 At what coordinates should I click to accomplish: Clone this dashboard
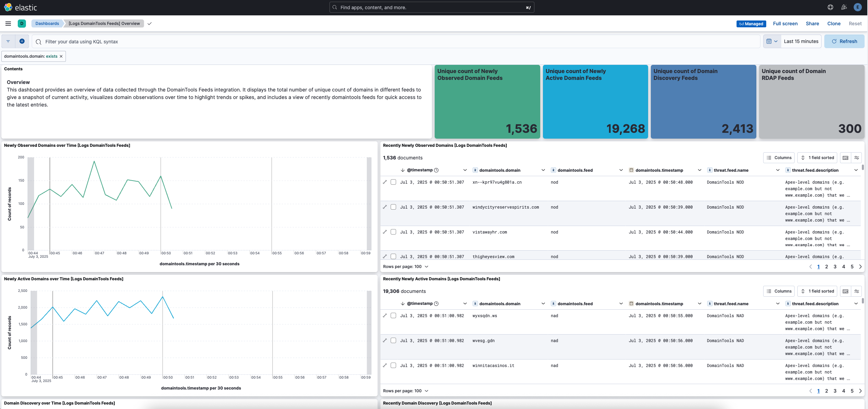coord(834,24)
